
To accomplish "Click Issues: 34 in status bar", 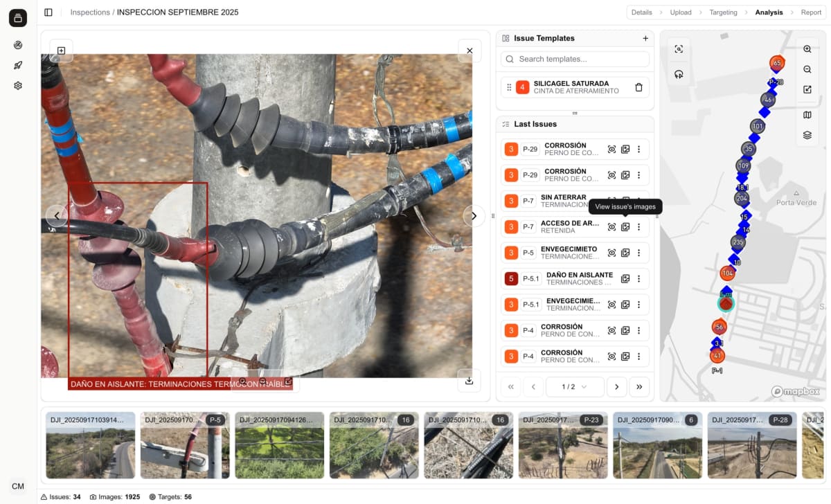I will (61, 497).
